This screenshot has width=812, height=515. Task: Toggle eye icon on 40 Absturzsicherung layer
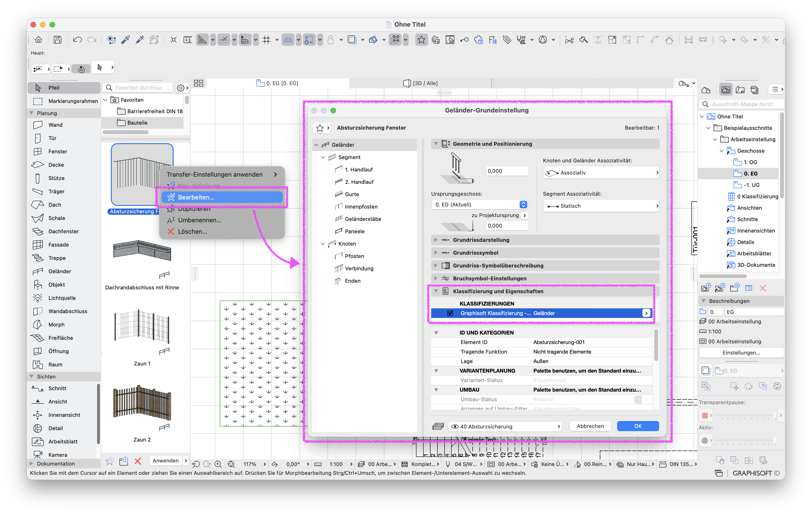455,427
